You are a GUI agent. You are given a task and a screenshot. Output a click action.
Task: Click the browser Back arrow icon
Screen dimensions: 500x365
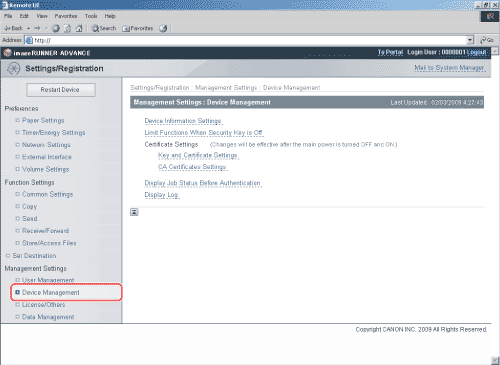coord(7,28)
